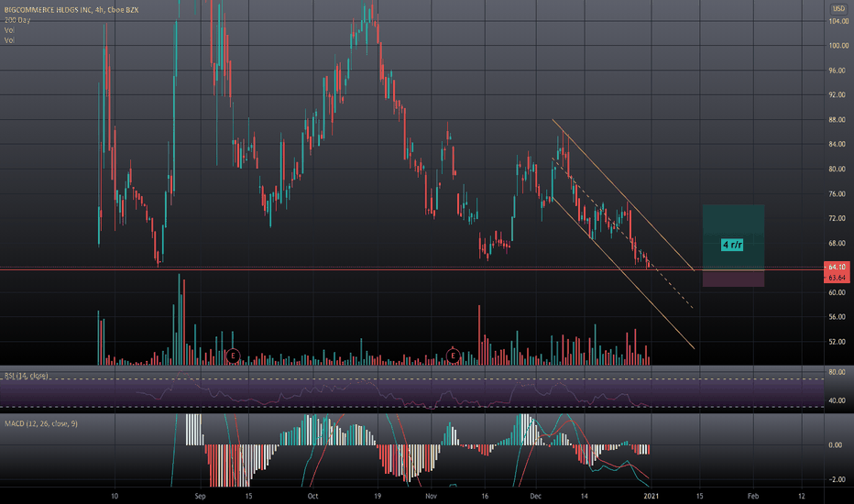This screenshot has height=504, width=854.
Task: Click the 56.00 price axis label
Action: 838,317
